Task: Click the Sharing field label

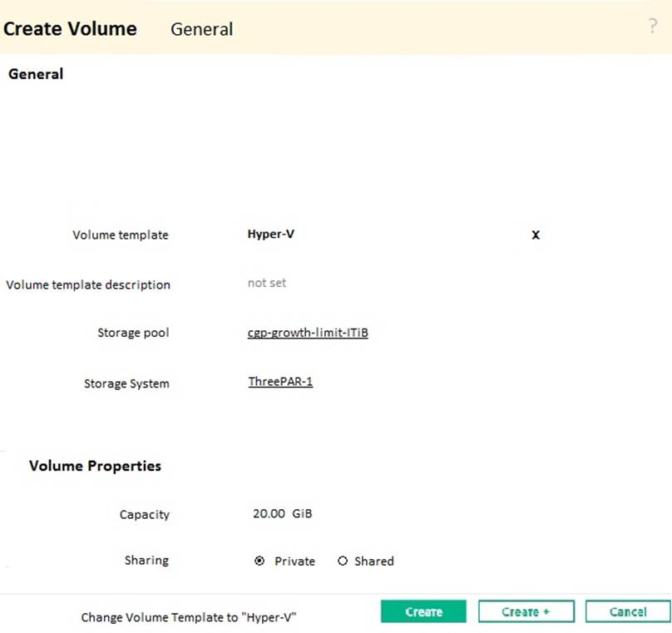Action: tap(146, 561)
